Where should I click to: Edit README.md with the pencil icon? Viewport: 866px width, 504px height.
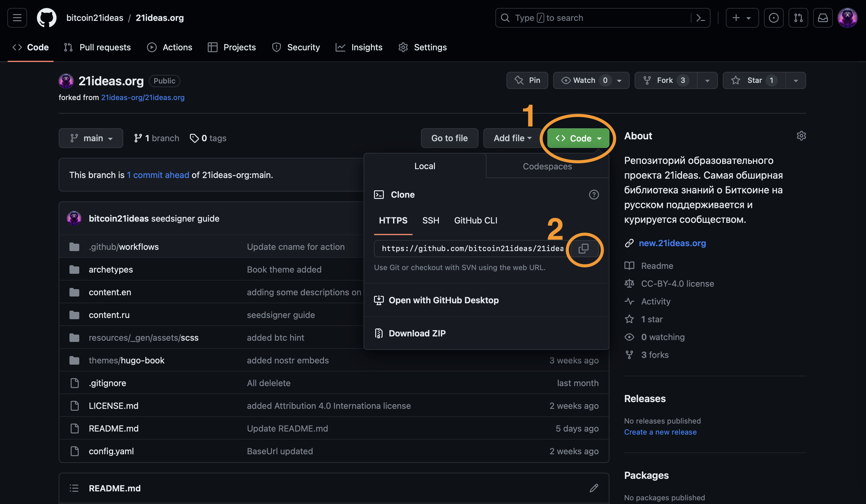click(x=593, y=488)
